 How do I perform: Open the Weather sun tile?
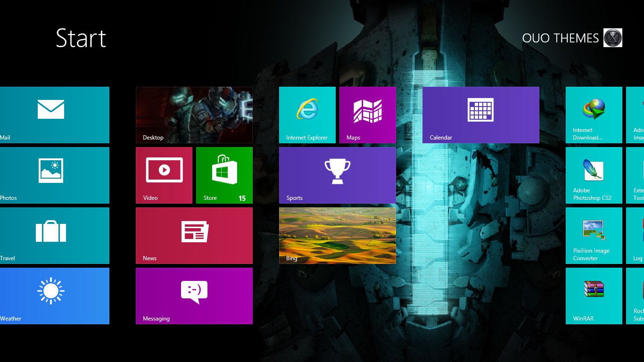(x=55, y=296)
